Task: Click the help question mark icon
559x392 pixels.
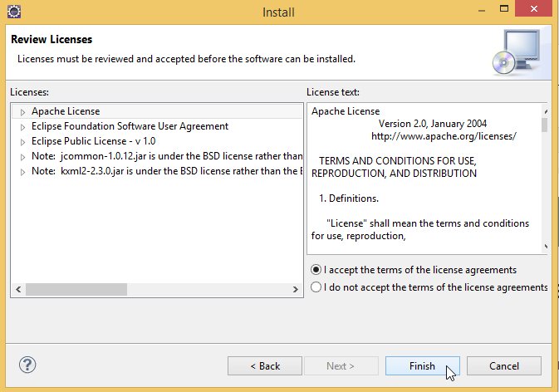Action: [x=27, y=365]
